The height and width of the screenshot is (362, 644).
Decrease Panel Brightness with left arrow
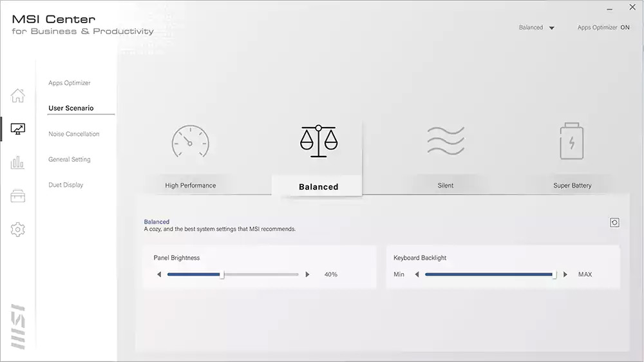(x=159, y=274)
